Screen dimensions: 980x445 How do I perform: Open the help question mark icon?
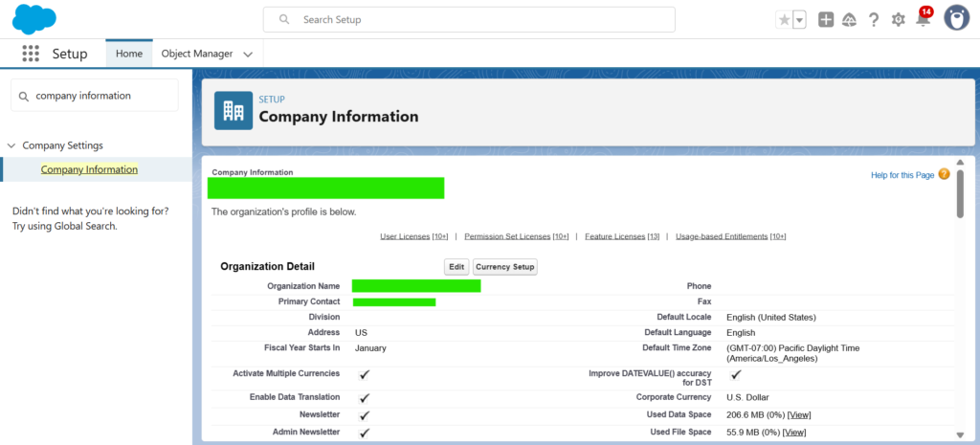(874, 20)
